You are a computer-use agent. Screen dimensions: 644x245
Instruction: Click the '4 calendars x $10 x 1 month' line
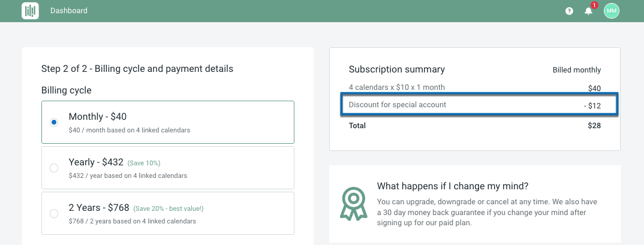tap(397, 87)
